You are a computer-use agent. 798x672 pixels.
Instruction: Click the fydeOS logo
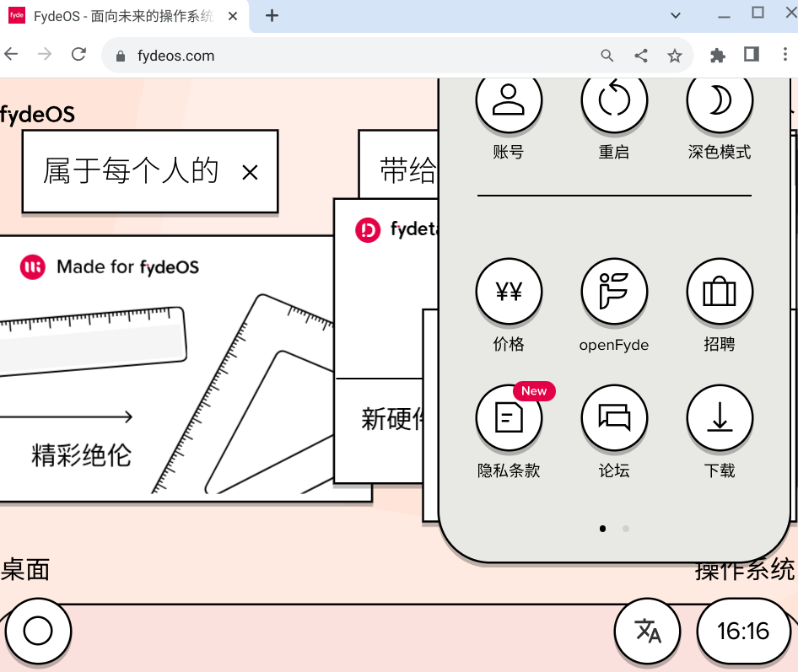point(37,115)
